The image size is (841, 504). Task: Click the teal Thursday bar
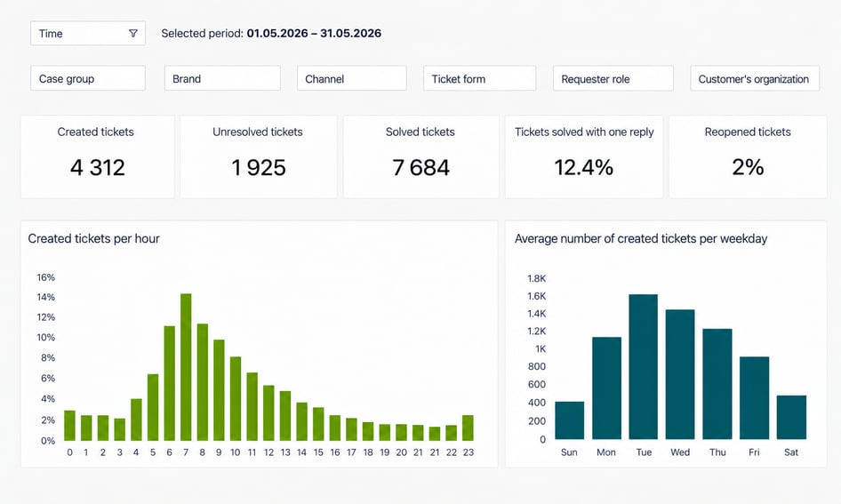(717, 384)
